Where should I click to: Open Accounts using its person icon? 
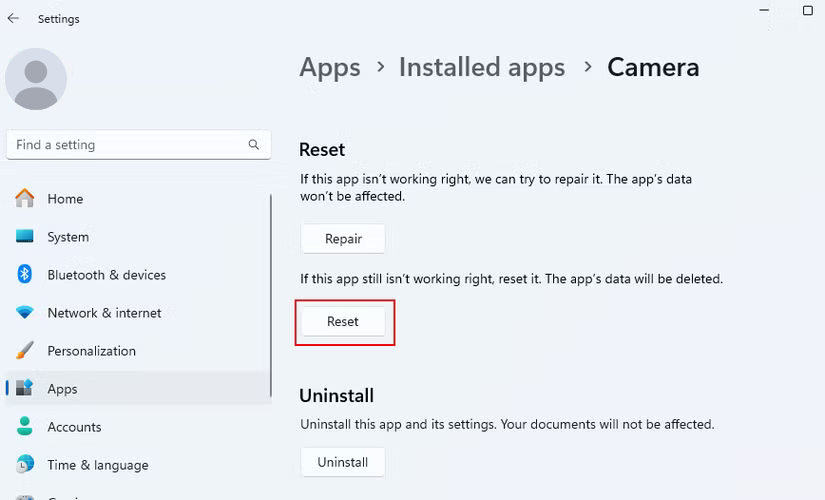[x=25, y=427]
